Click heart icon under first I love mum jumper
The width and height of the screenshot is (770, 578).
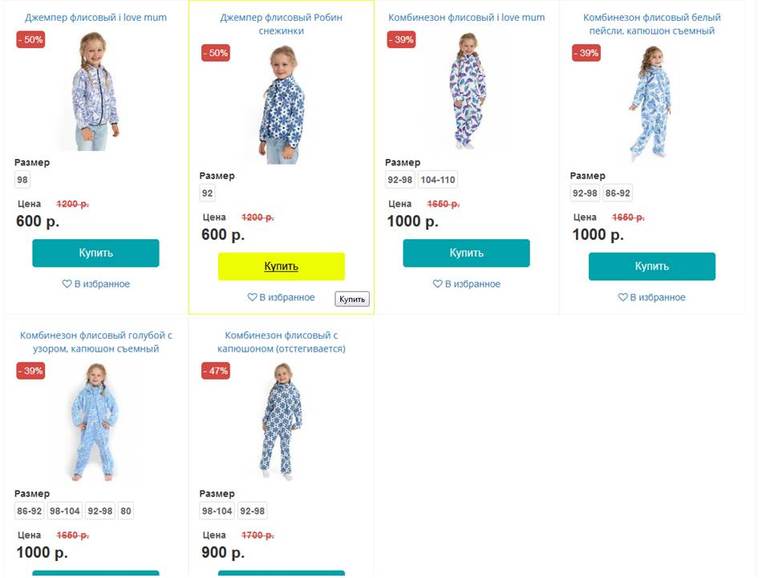[x=67, y=284]
